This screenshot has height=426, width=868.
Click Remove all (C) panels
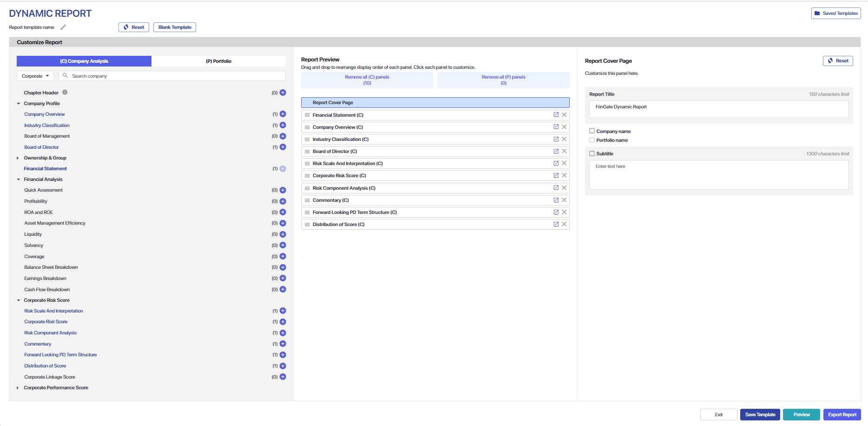tap(367, 80)
